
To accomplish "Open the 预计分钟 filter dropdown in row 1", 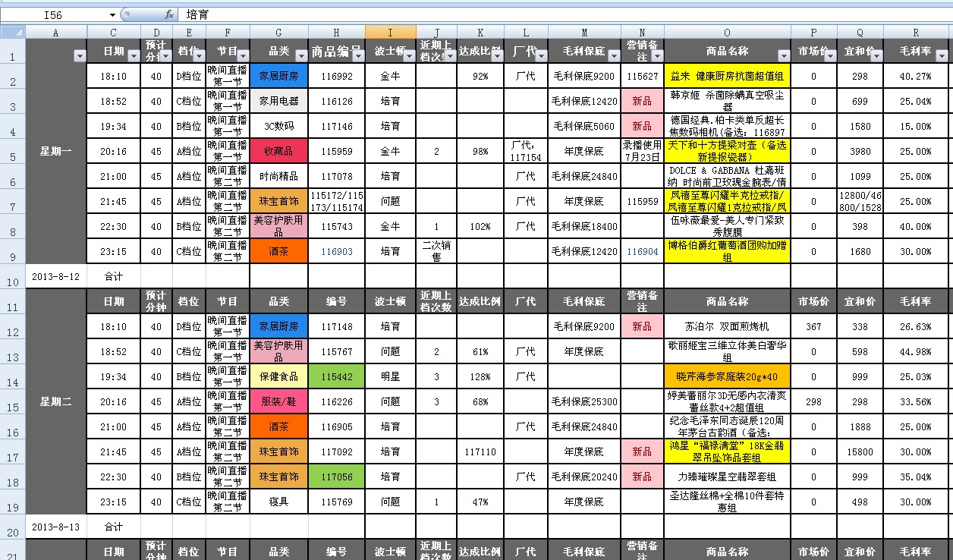I will point(165,56).
